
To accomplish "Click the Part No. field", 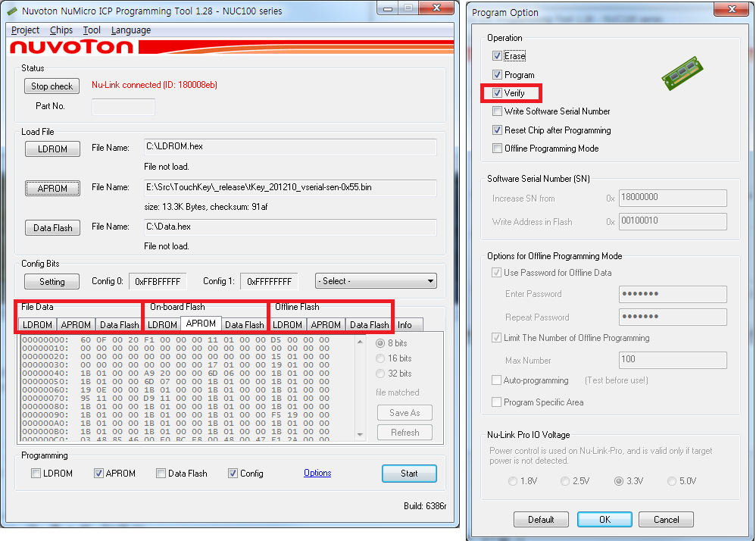I will point(123,107).
